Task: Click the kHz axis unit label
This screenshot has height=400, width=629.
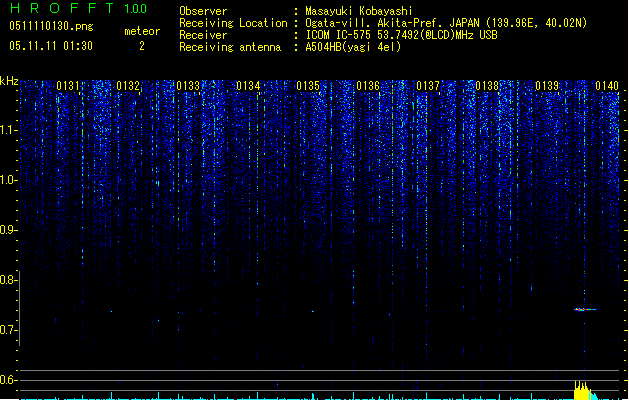Action: (x=9, y=81)
